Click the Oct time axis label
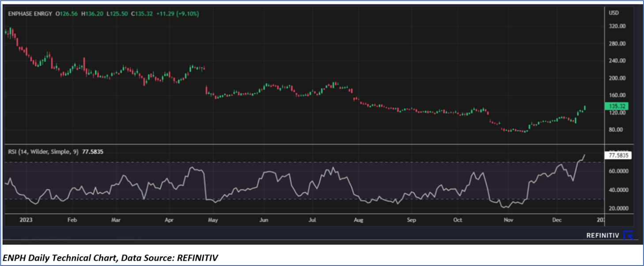Screen dimensions: 644x266 (x=458, y=219)
